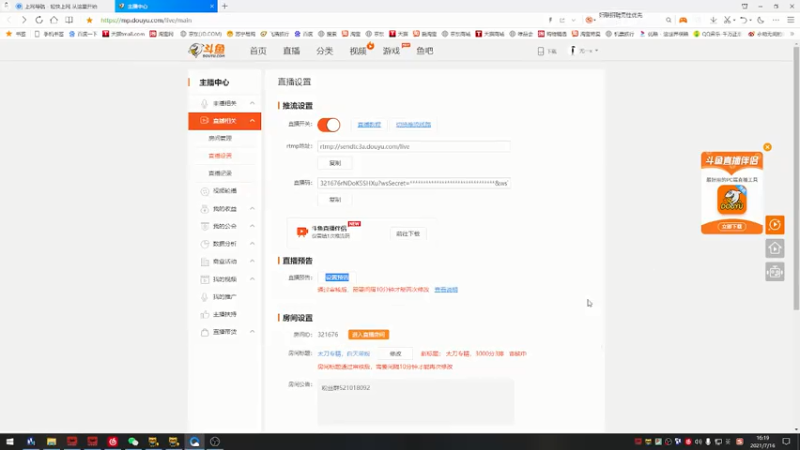The height and width of the screenshot is (450, 800).
Task: Click the DOUYU app icon in the floating ad
Action: [732, 199]
